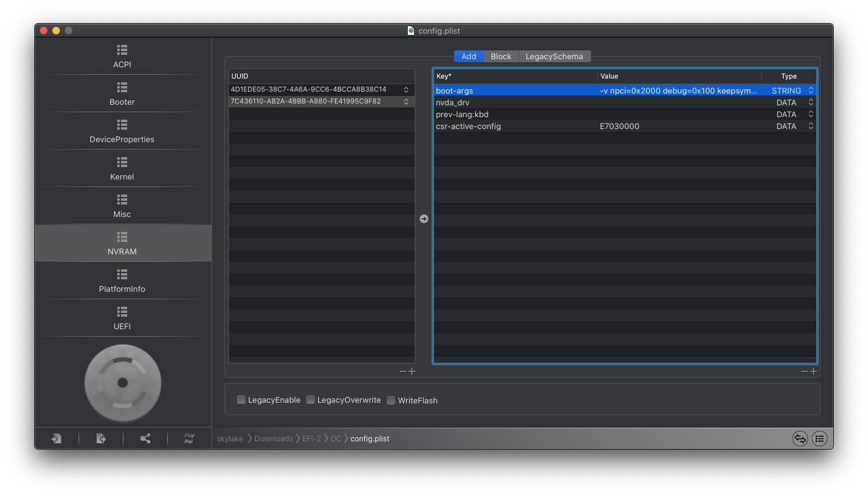The height and width of the screenshot is (495, 868).
Task: Click Downloads in the file path bar
Action: tap(273, 439)
